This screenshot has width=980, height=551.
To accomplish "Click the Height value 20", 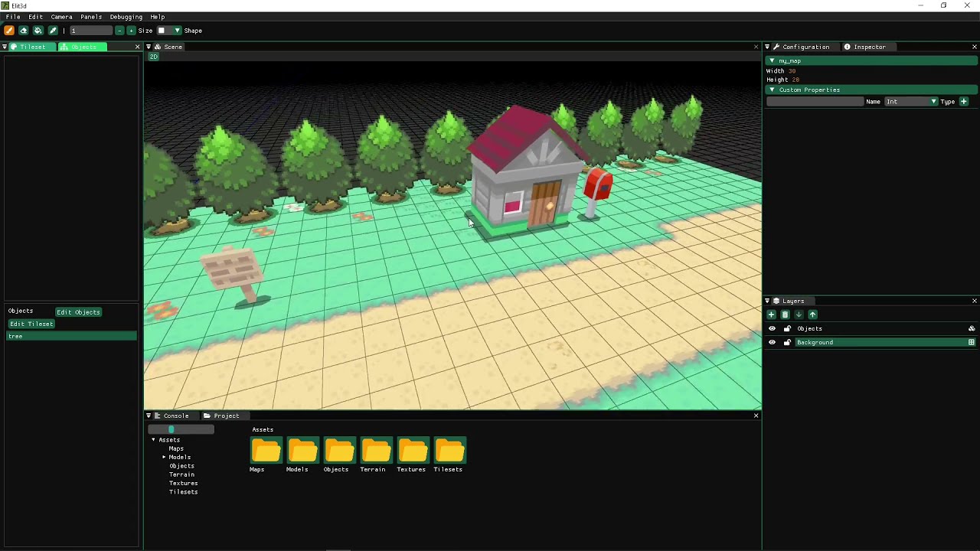I will click(795, 80).
